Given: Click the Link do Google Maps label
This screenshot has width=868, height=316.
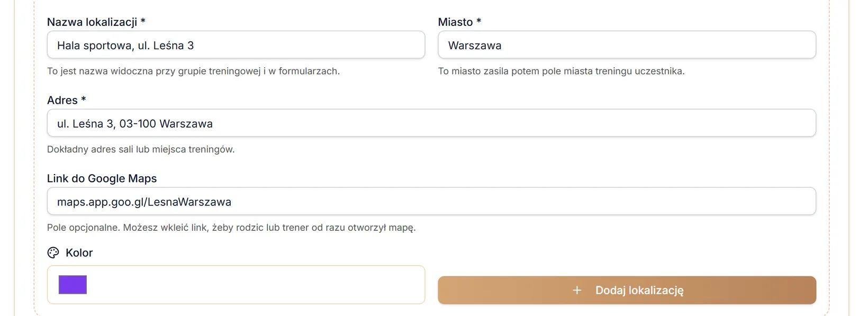Looking at the screenshot, I should (x=102, y=178).
